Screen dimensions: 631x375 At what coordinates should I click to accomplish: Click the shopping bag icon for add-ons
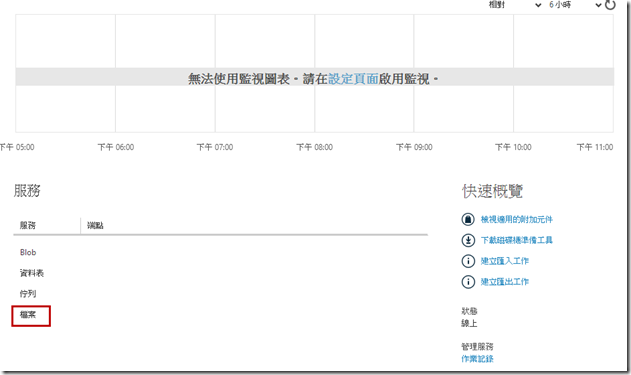(x=468, y=219)
